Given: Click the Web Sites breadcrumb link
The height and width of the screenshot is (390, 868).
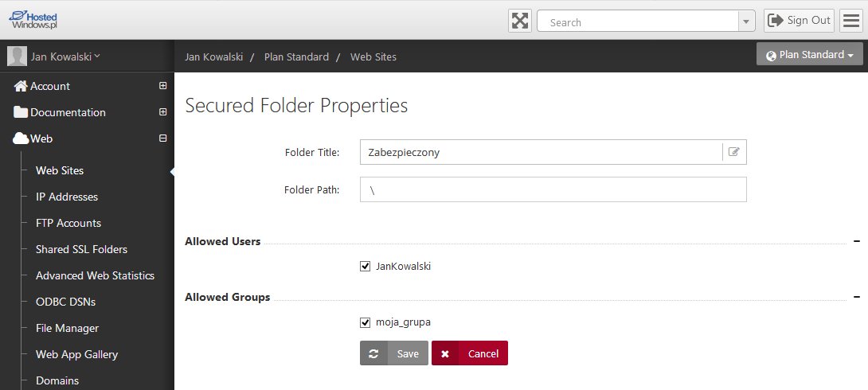Looking at the screenshot, I should (x=373, y=57).
